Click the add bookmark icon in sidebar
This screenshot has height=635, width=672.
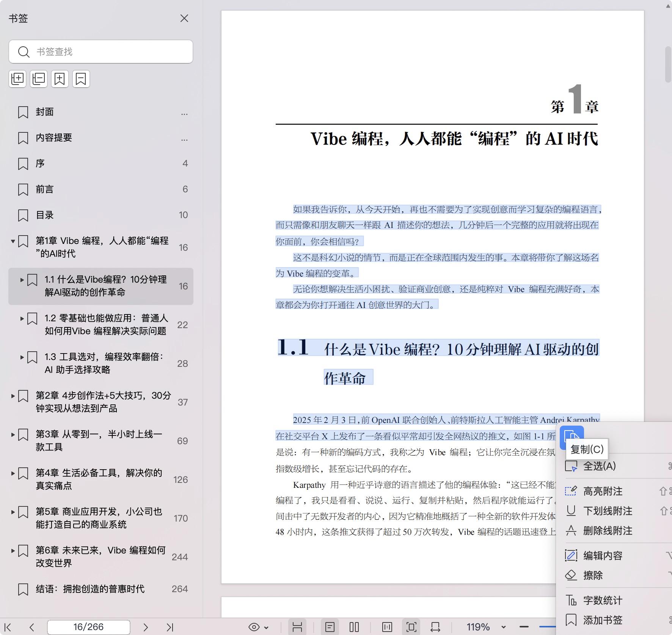point(60,79)
